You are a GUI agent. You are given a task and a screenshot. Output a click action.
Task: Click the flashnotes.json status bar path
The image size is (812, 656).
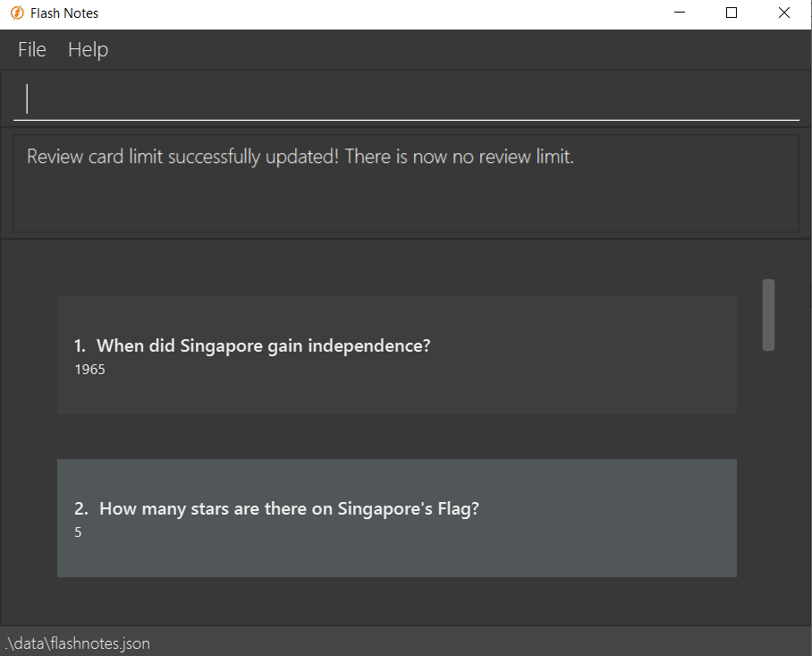pos(78,643)
